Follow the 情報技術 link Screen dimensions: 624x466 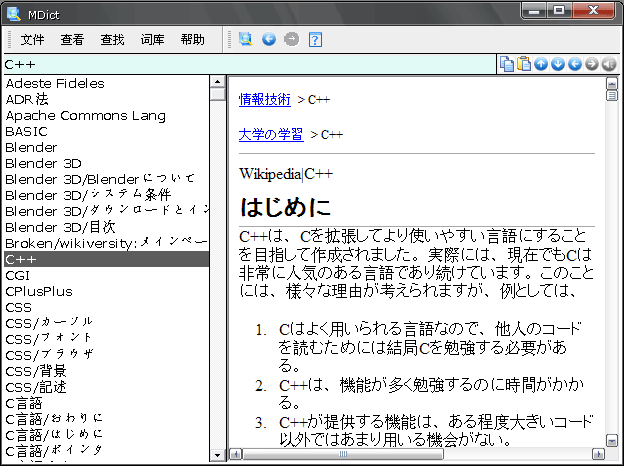tap(265, 100)
